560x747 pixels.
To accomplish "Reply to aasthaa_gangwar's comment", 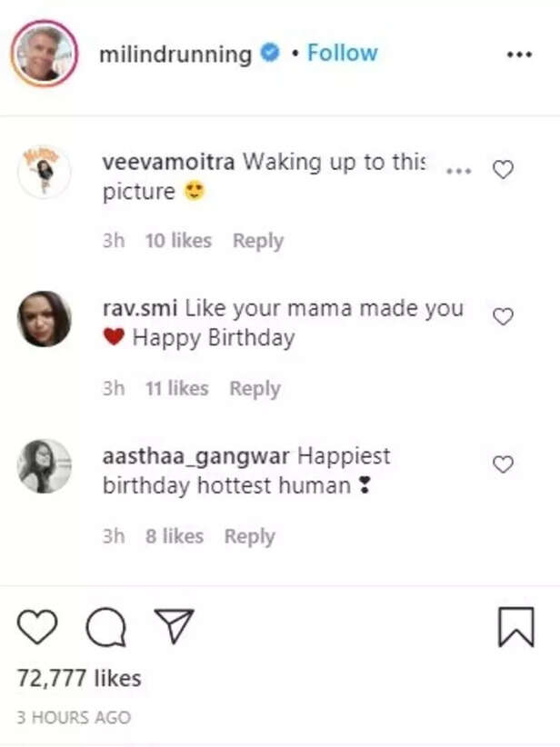I will click(250, 537).
